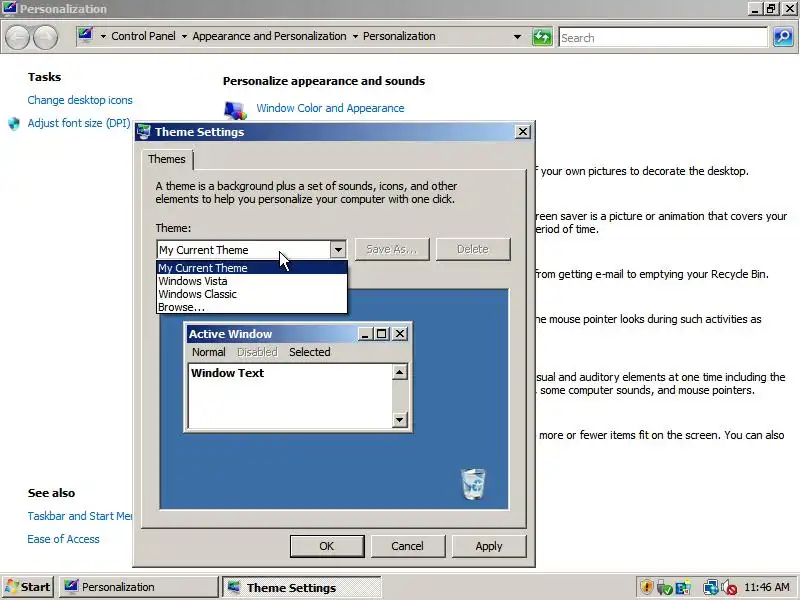
Task: Cancel the Theme Settings dialog
Action: click(408, 546)
